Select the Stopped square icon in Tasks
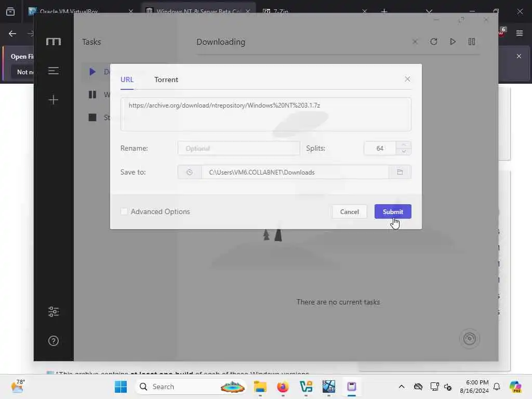The width and height of the screenshot is (532, 399). pyautogui.click(x=92, y=117)
